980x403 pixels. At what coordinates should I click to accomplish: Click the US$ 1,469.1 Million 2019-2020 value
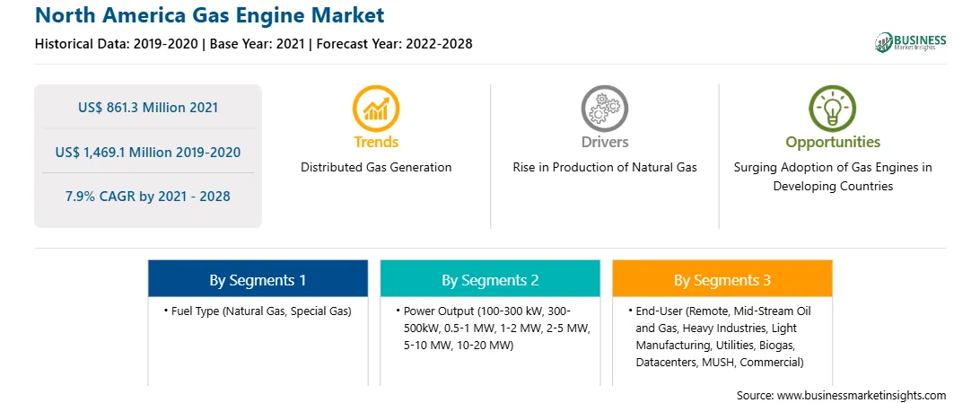pos(148,152)
